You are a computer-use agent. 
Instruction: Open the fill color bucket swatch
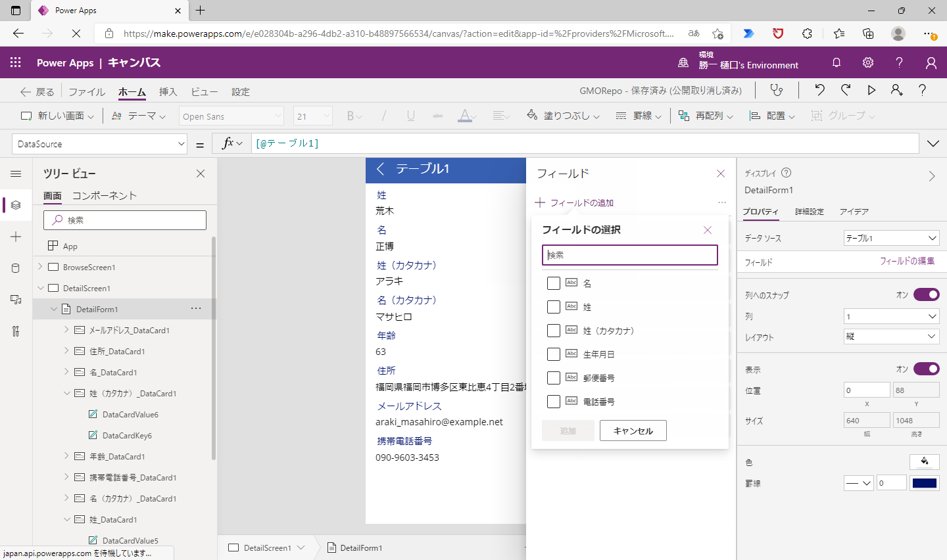pyautogui.click(x=924, y=461)
